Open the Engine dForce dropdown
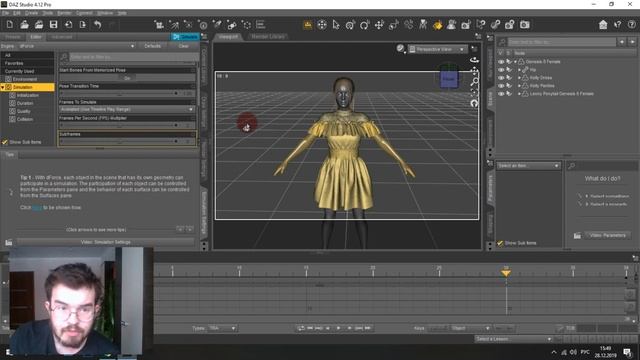 pyautogui.click(x=77, y=46)
